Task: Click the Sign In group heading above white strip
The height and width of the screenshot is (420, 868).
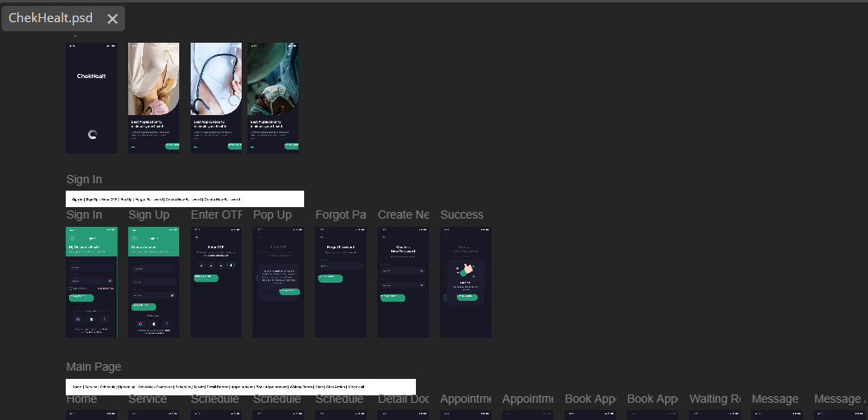Action: pos(84,179)
